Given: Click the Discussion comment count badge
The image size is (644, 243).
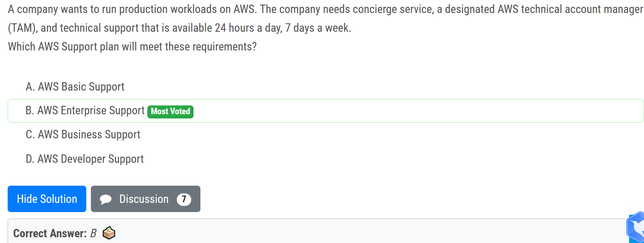Looking at the screenshot, I should pos(184,199).
